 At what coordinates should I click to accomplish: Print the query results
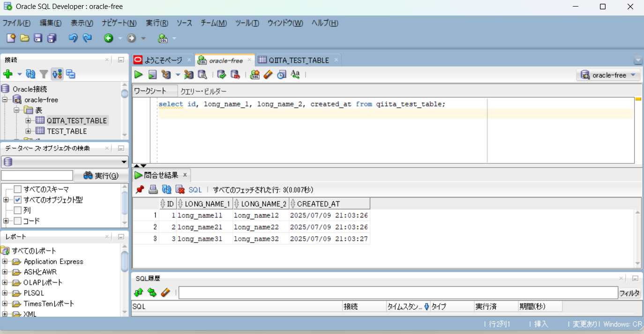pos(153,189)
